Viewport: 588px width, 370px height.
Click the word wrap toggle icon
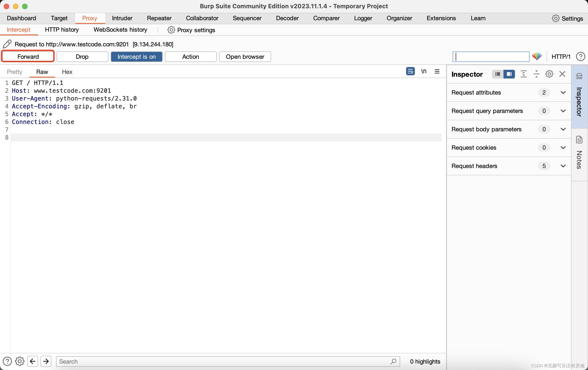pos(410,71)
